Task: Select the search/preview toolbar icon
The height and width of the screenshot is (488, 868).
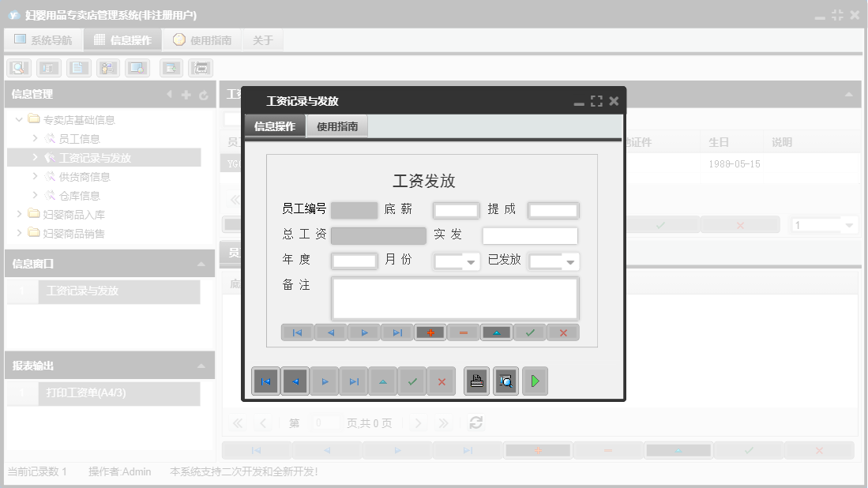Action: [x=17, y=67]
